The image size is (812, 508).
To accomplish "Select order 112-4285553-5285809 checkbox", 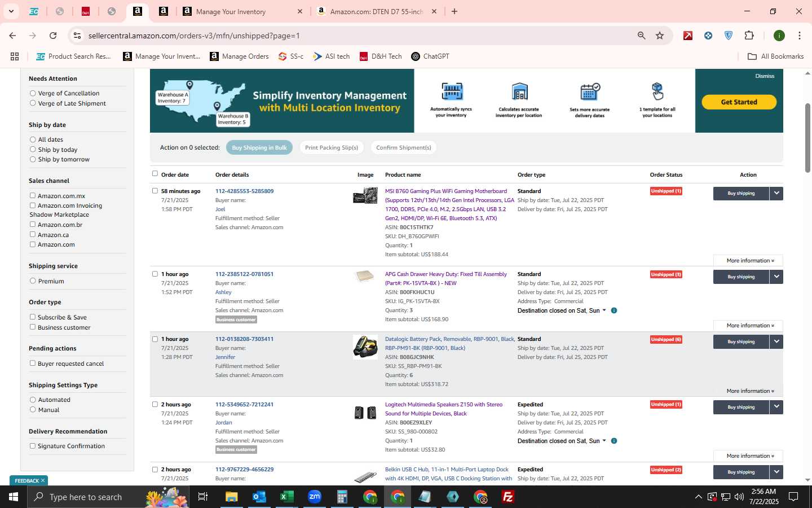I will 155,191.
